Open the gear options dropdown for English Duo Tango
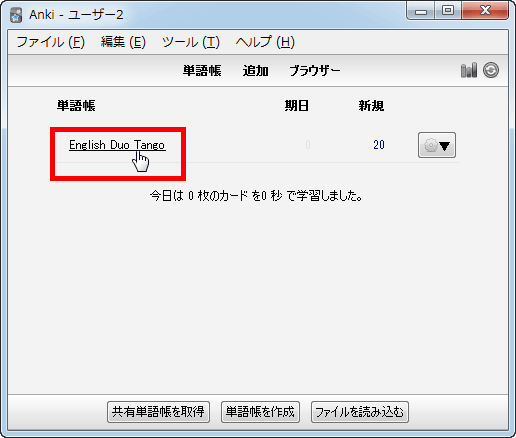The image size is (516, 438). (x=437, y=145)
